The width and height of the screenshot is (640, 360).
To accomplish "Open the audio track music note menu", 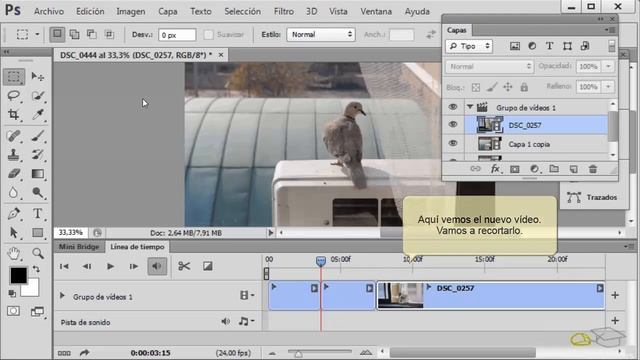I will (246, 321).
